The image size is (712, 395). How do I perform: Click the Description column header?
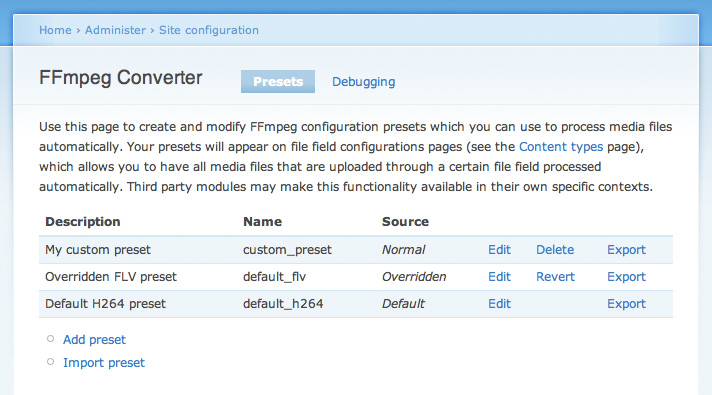click(83, 222)
